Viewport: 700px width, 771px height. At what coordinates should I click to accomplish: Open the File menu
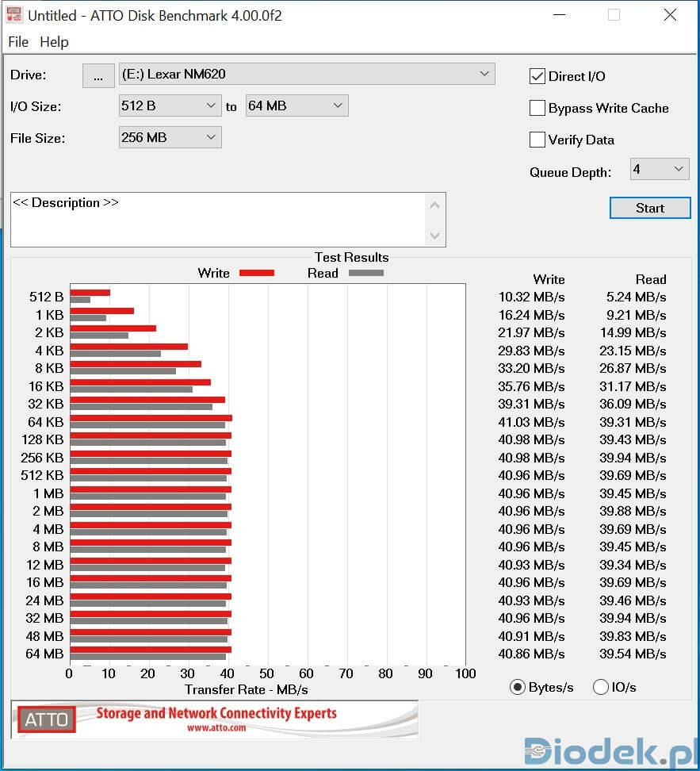click(17, 42)
